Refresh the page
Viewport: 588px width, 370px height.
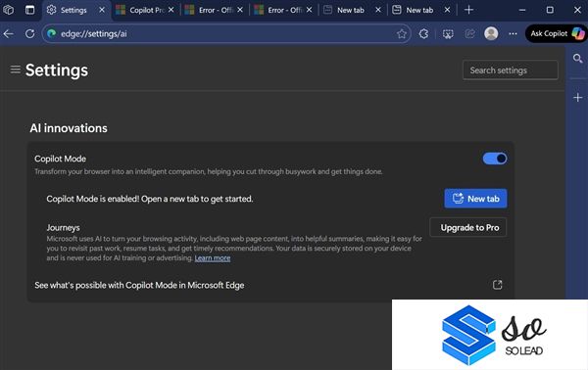[x=30, y=33]
